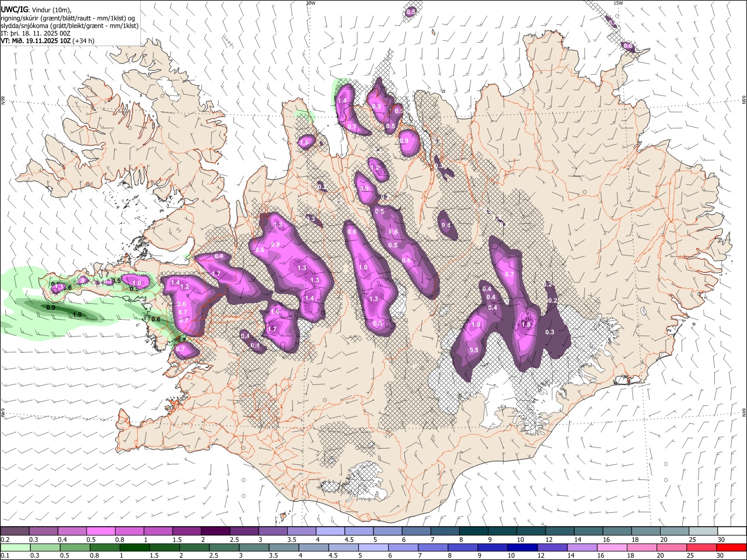Image resolution: width=747 pixels, height=560 pixels.
Task: Click the valid time 'VT: Mið. 19.11.2025 10Z'
Action: pyautogui.click(x=35, y=41)
